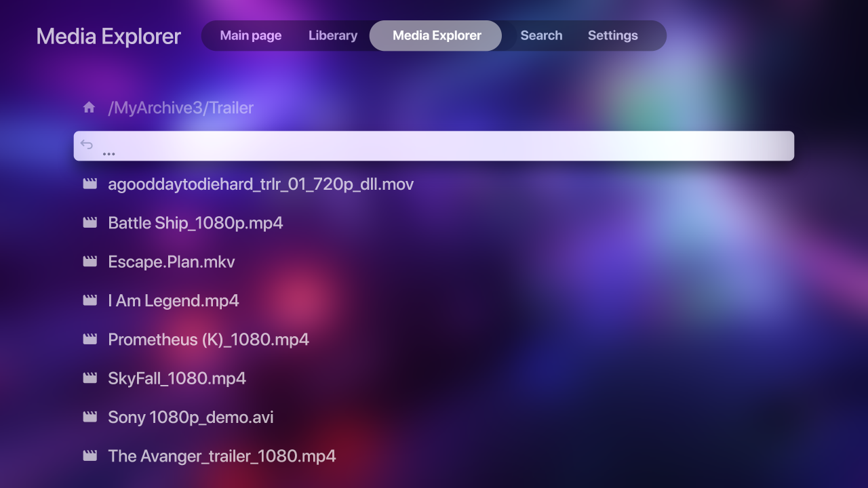This screenshot has height=488, width=868.
Task: Click the video icon beside Battle Ship_1080p.mp4
Action: pyautogui.click(x=90, y=222)
